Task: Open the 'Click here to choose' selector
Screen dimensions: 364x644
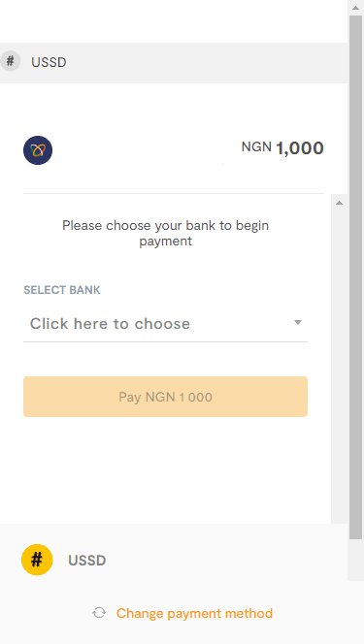Action: 165,324
